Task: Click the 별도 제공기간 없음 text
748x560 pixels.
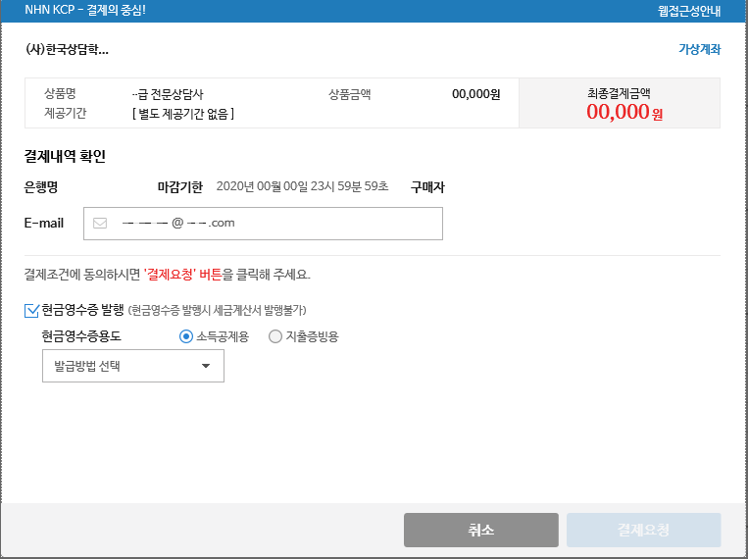Action: tap(182, 114)
